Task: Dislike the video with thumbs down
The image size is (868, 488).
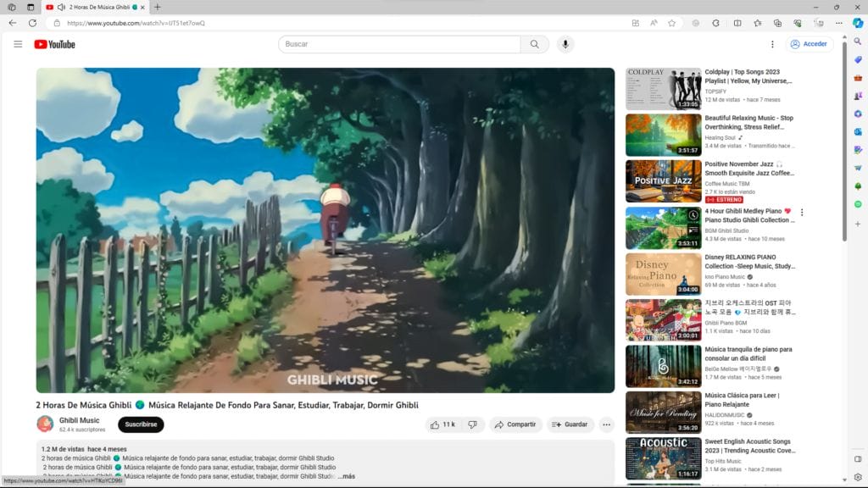Action: pos(473,424)
